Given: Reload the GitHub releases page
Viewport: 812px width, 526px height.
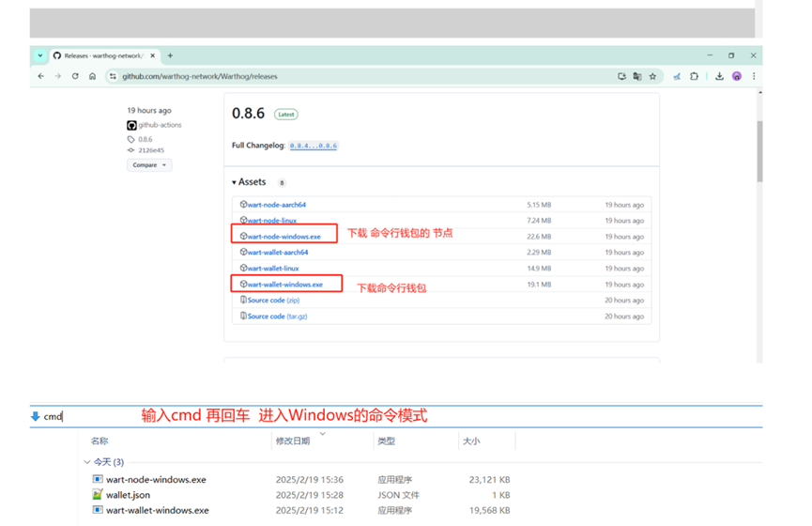Looking at the screenshot, I should coord(75,76).
